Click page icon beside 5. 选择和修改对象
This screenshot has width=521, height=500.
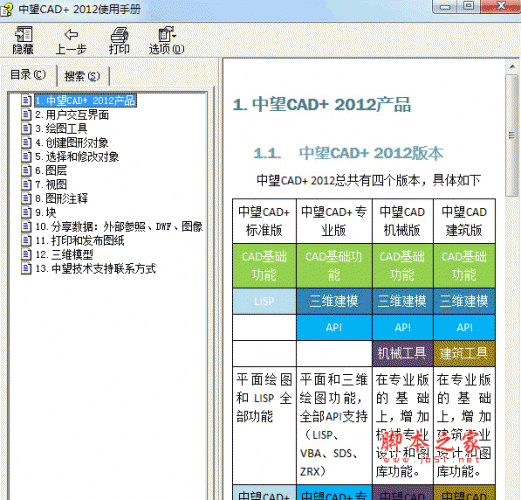point(26,156)
